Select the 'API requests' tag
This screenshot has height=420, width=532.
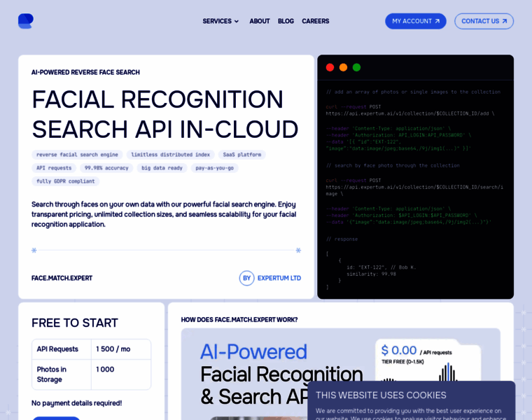coord(54,168)
